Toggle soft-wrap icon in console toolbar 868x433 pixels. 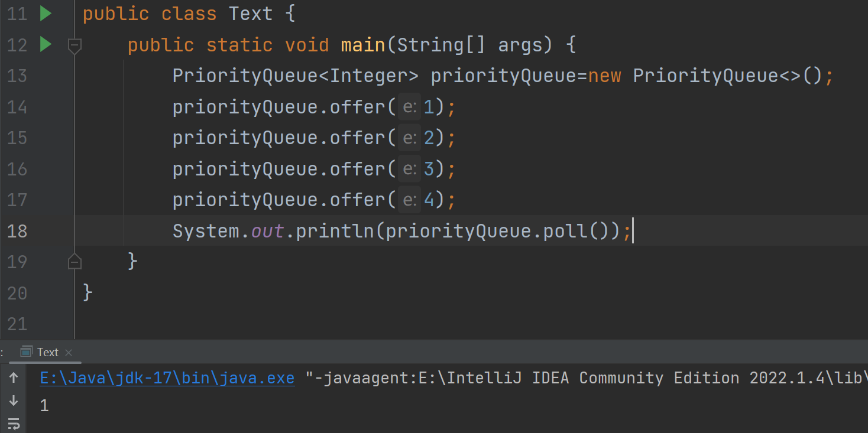coord(14,424)
